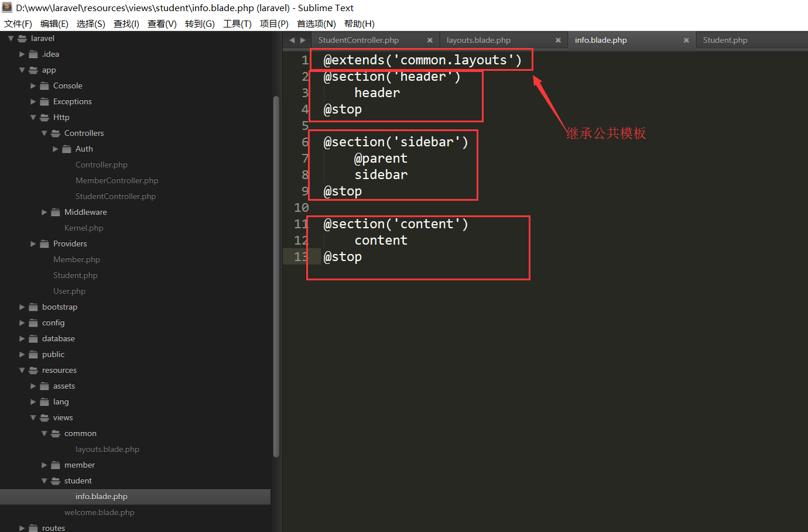The height and width of the screenshot is (532, 808).
Task: Switch to the Student.php tab
Action: (725, 40)
